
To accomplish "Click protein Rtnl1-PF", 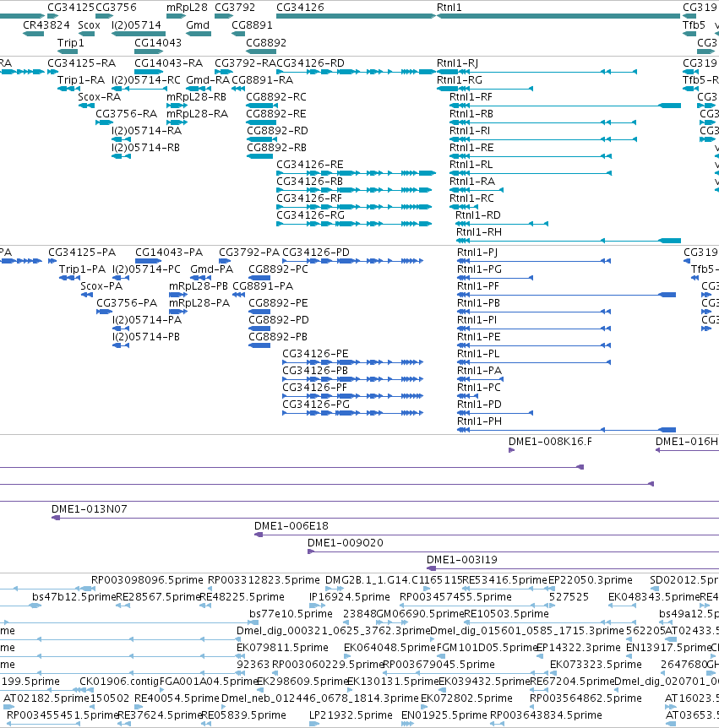I will pos(477,286).
